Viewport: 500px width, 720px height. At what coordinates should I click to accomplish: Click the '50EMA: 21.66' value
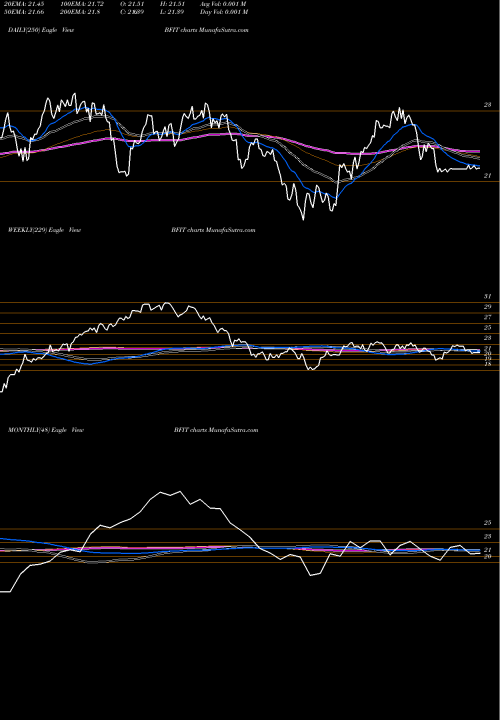click(22, 12)
